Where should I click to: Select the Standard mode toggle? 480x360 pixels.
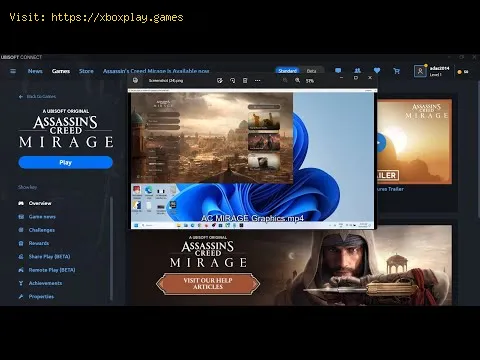click(x=287, y=71)
